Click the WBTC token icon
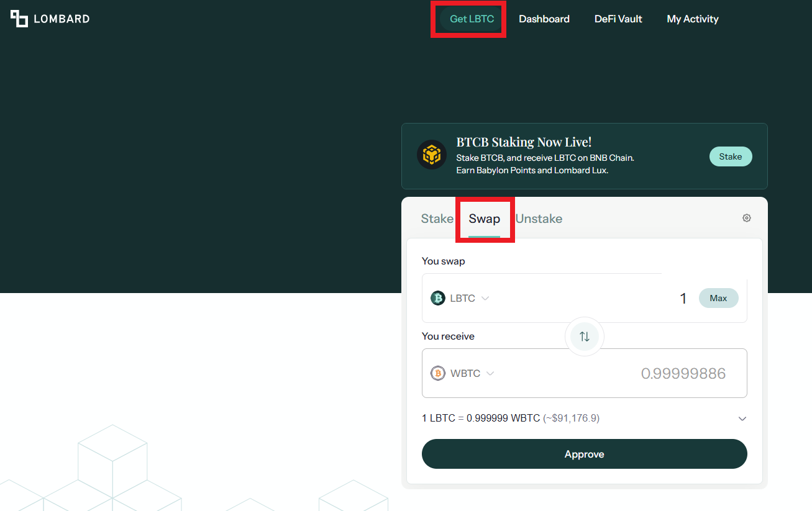This screenshot has height=511, width=812. [x=438, y=373]
